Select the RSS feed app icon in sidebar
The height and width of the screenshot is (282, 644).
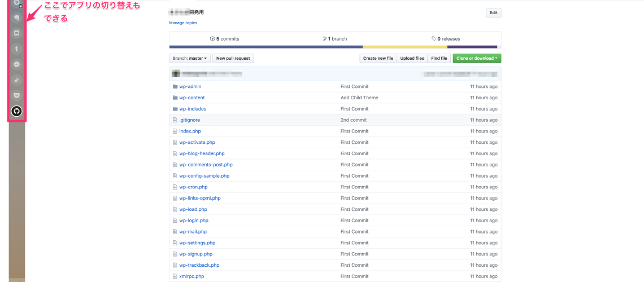click(16, 80)
